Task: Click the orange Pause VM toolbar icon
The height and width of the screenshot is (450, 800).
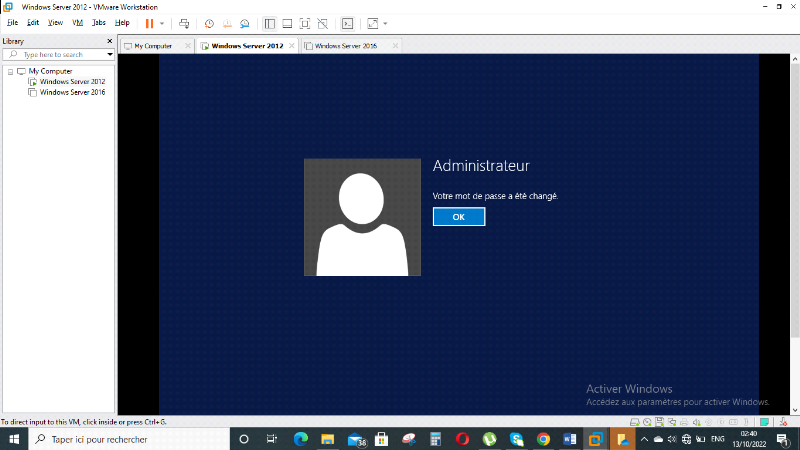Action: tap(149, 22)
